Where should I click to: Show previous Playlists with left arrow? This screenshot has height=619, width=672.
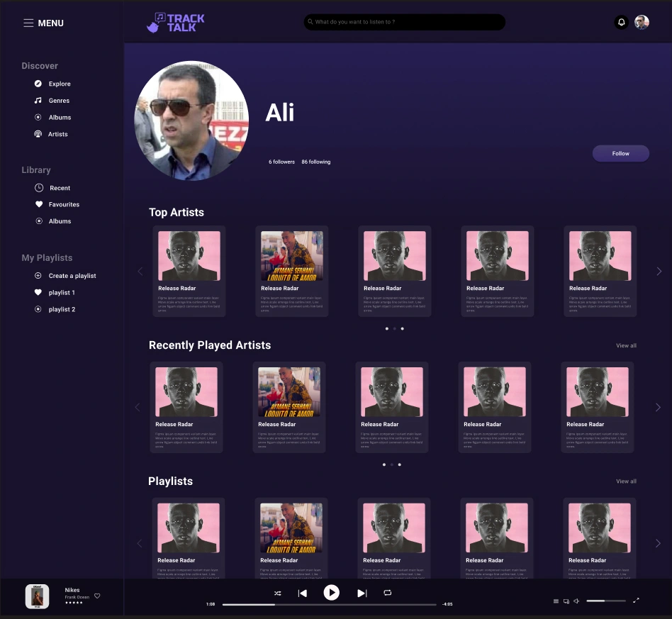[x=139, y=543]
